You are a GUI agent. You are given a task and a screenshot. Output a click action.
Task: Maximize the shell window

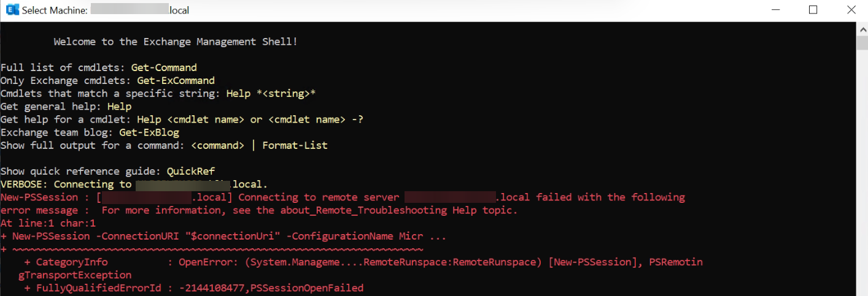[x=813, y=10]
